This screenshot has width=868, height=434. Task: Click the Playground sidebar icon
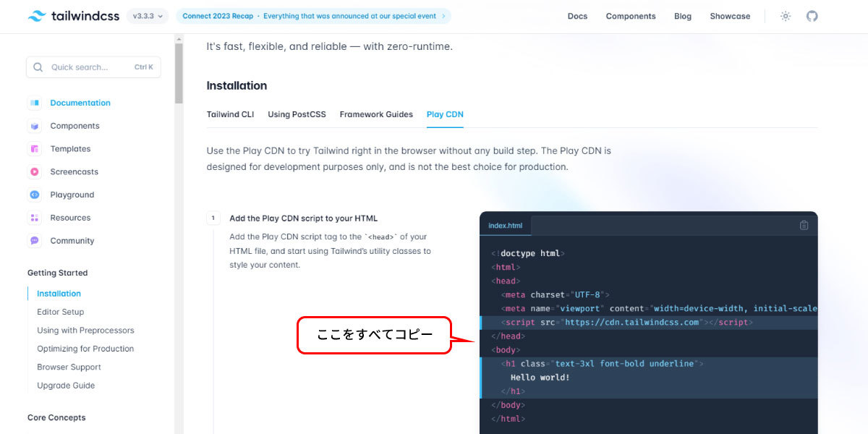[35, 195]
